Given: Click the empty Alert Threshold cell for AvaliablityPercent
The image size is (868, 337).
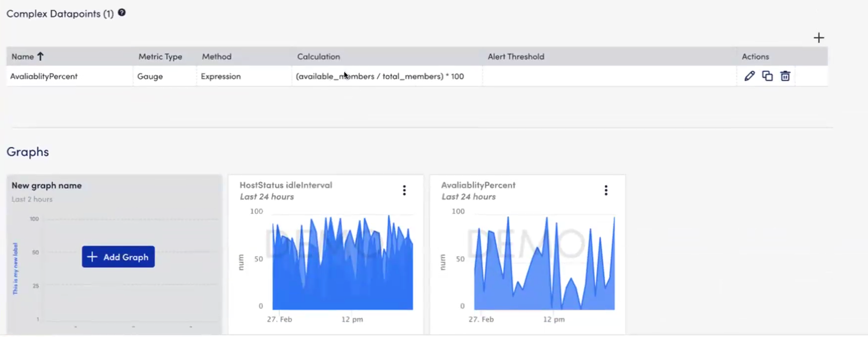Looking at the screenshot, I should point(609,76).
